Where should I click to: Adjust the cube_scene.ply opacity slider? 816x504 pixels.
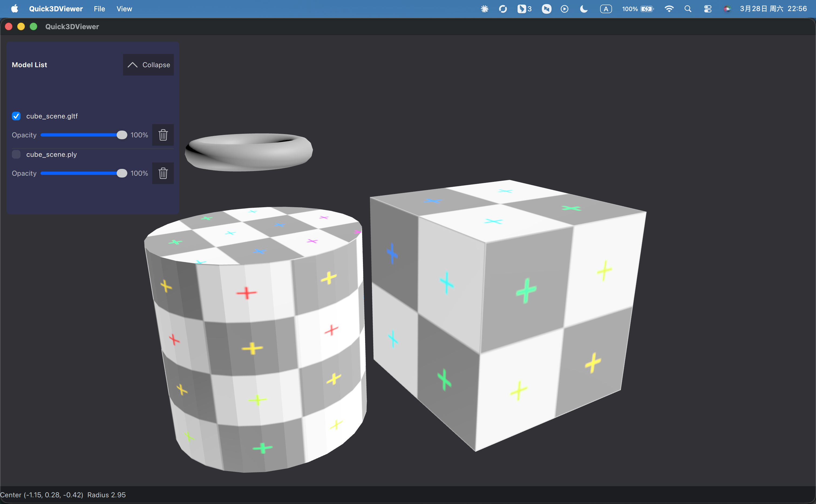(x=83, y=173)
